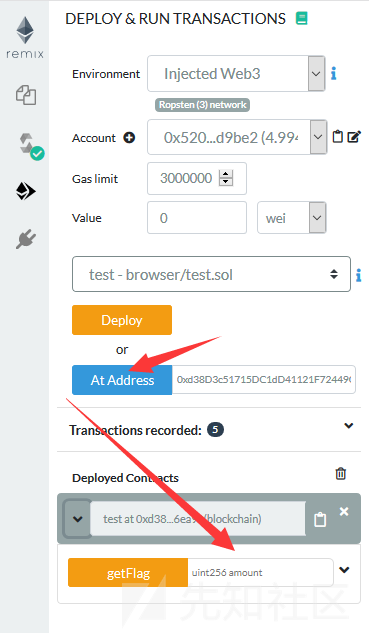The height and width of the screenshot is (633, 369).
Task: Collapse the deployed test contract
Action: click(78, 519)
